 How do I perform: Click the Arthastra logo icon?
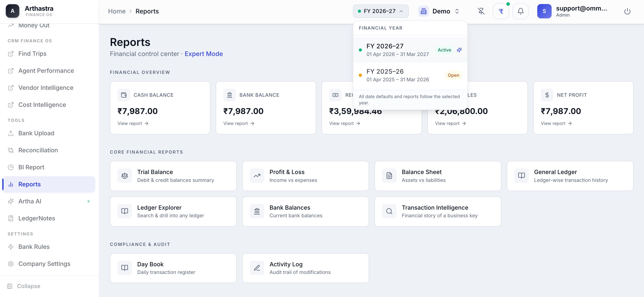pos(13,11)
